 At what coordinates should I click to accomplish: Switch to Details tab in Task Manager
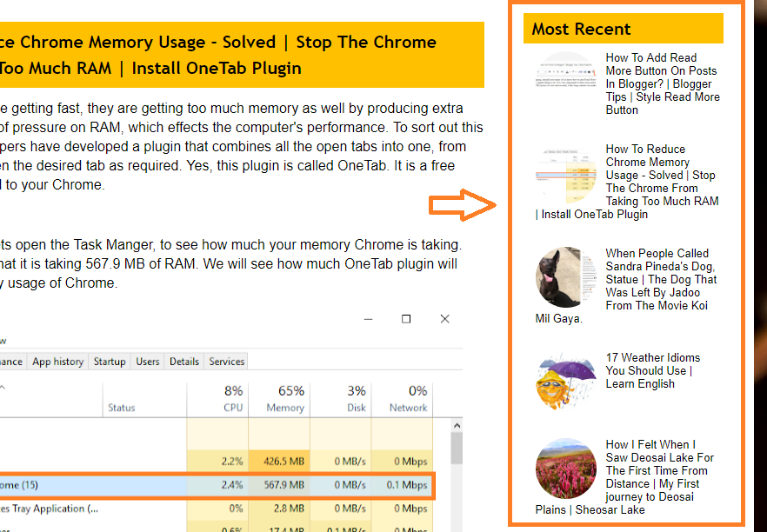click(184, 362)
